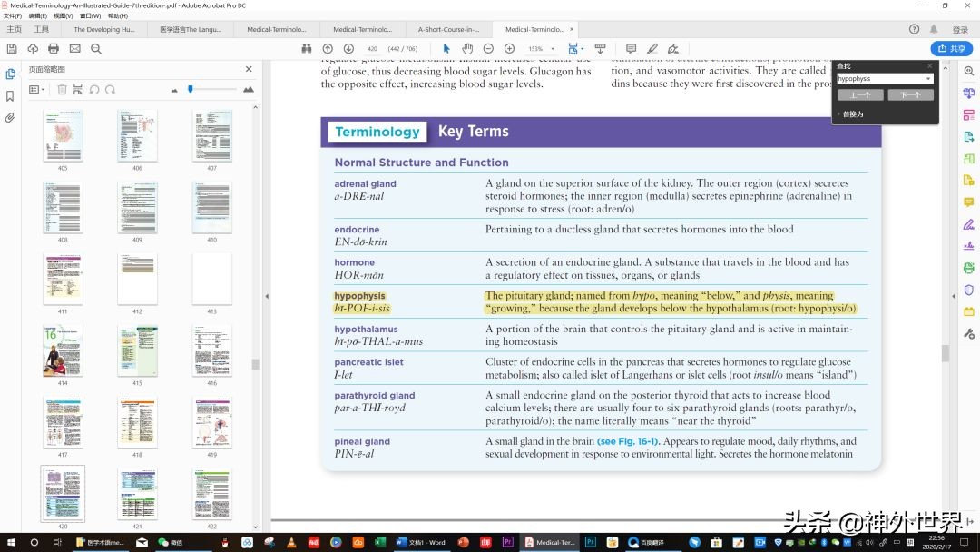Select the page 417 thumbnail

(x=63, y=422)
